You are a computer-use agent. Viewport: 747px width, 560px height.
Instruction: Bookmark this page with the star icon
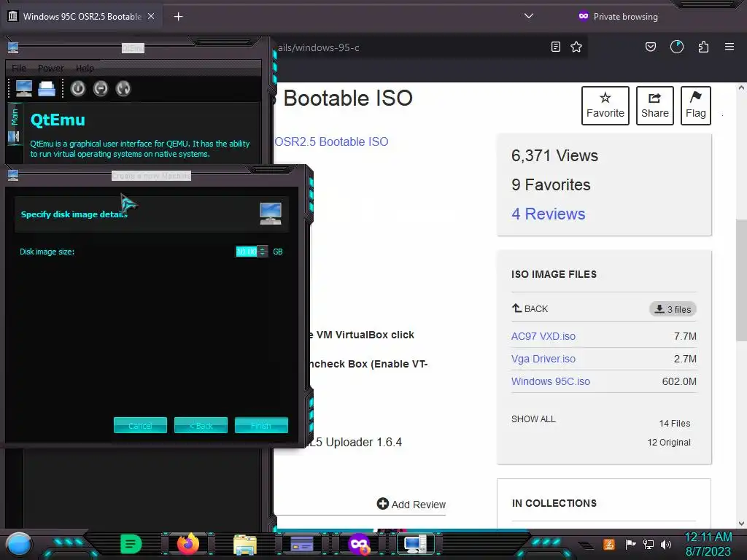pos(576,47)
